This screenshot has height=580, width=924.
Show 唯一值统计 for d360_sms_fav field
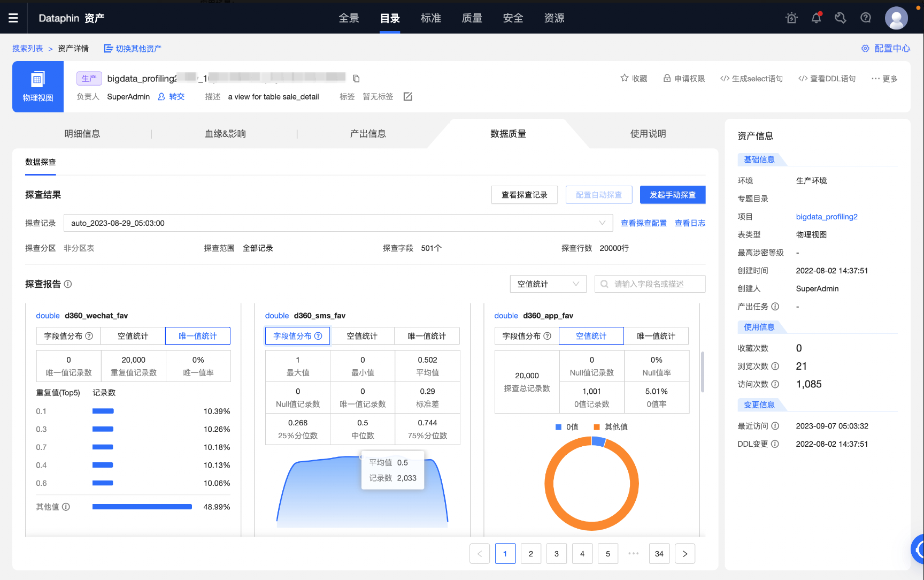(427, 335)
